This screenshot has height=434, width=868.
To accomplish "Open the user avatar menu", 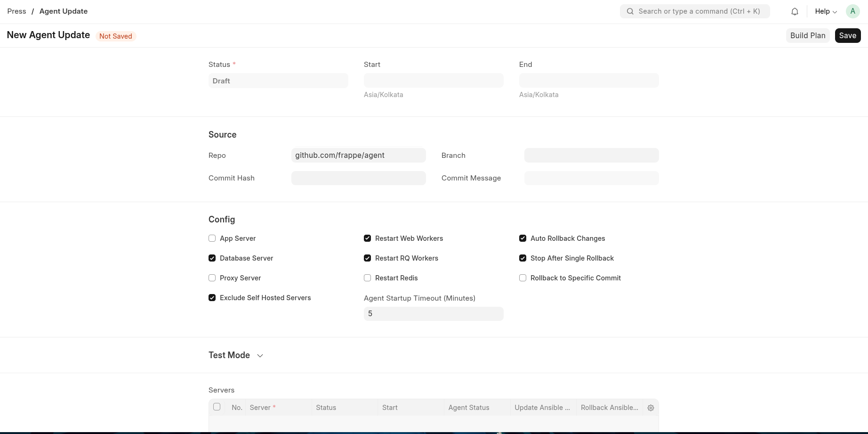I will click(852, 11).
